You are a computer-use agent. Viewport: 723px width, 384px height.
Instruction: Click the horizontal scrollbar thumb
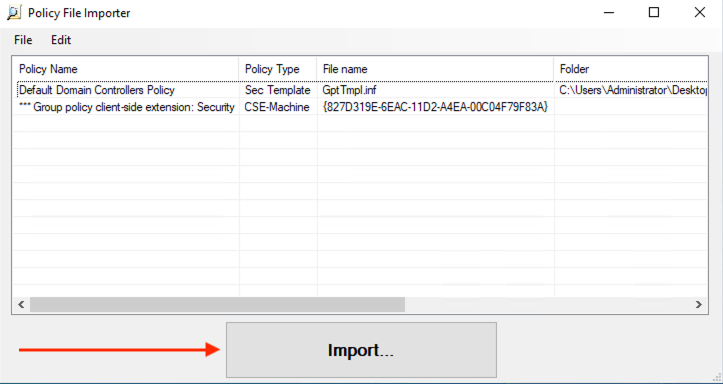pos(217,304)
